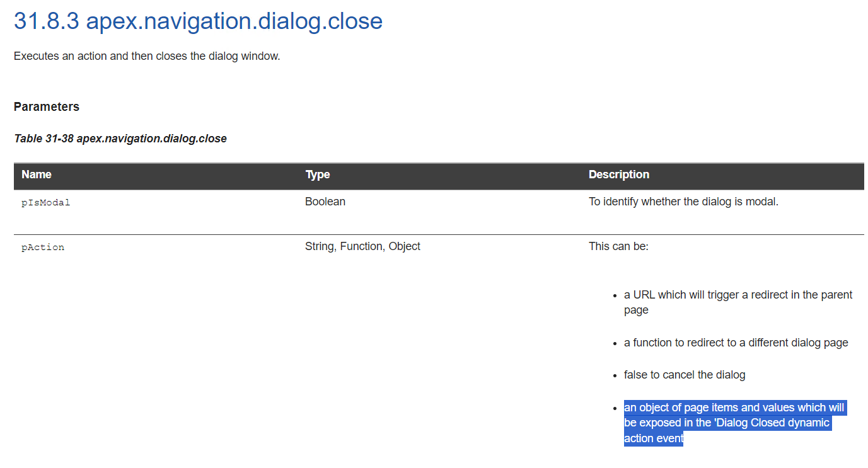Select the Type column header
This screenshot has width=868, height=468.
click(317, 174)
